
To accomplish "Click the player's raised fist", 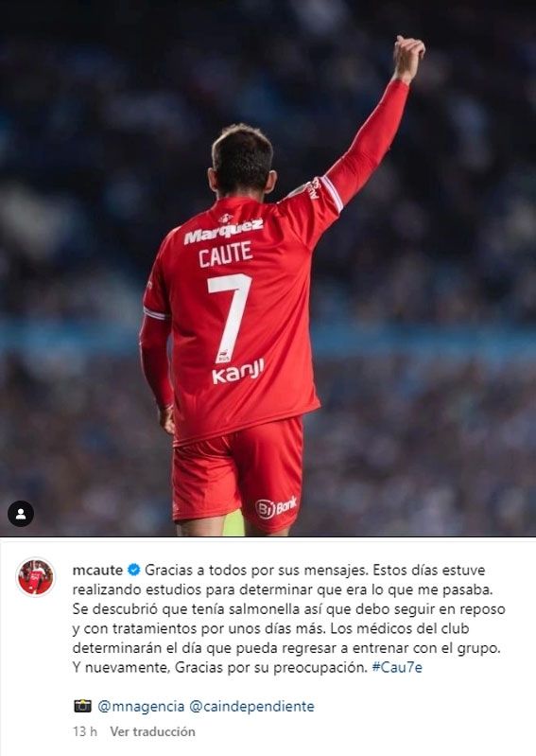I will 408,57.
